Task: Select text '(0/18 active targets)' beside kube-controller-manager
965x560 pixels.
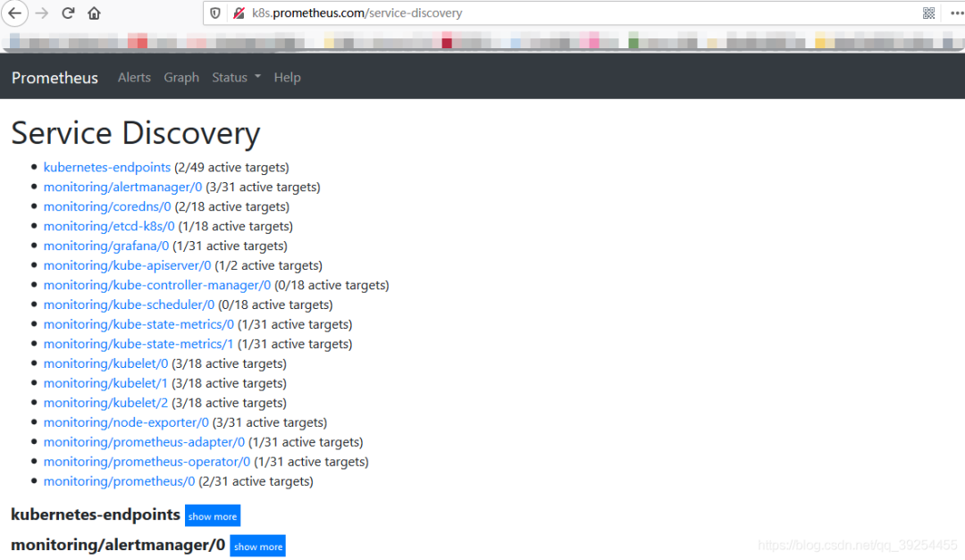Action: pyautogui.click(x=331, y=286)
